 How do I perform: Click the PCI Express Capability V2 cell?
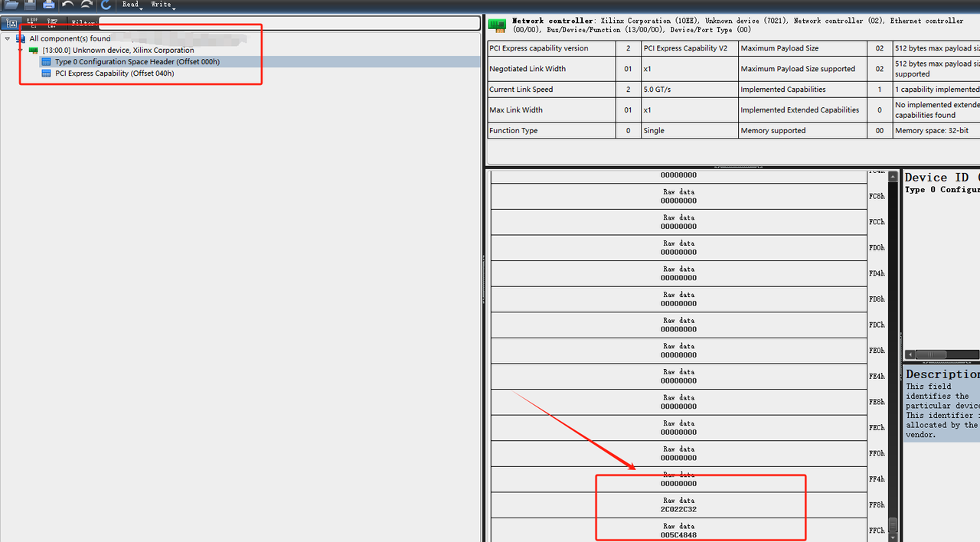point(689,48)
